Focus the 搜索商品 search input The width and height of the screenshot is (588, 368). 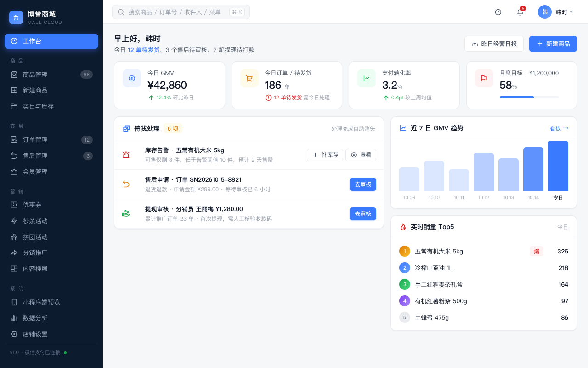point(181,12)
